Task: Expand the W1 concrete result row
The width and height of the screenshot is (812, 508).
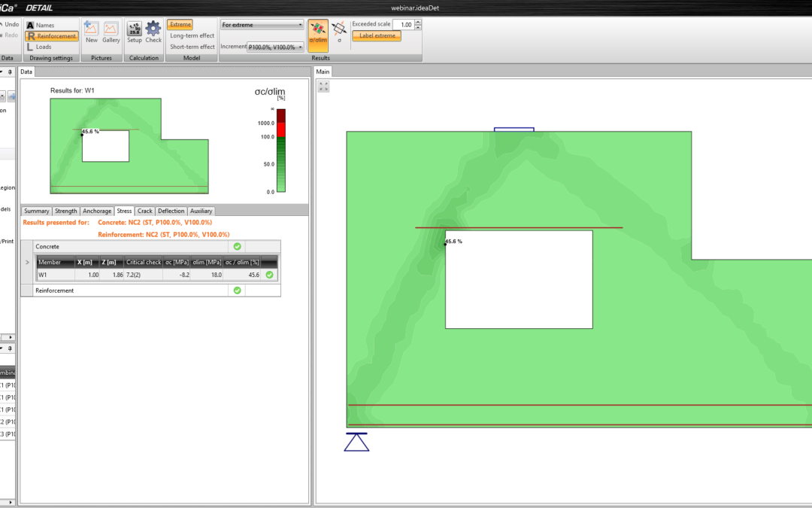Action: 27,262
